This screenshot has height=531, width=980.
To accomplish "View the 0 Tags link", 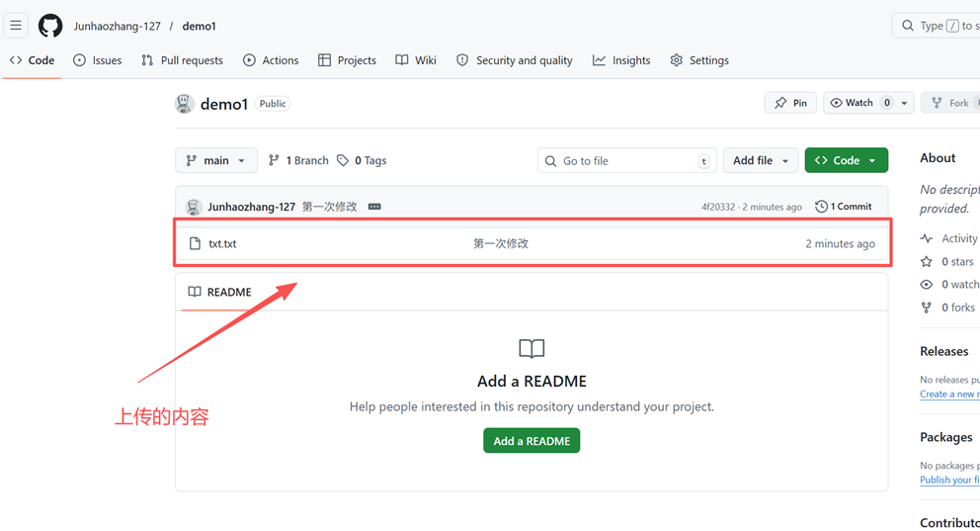I will [x=362, y=161].
